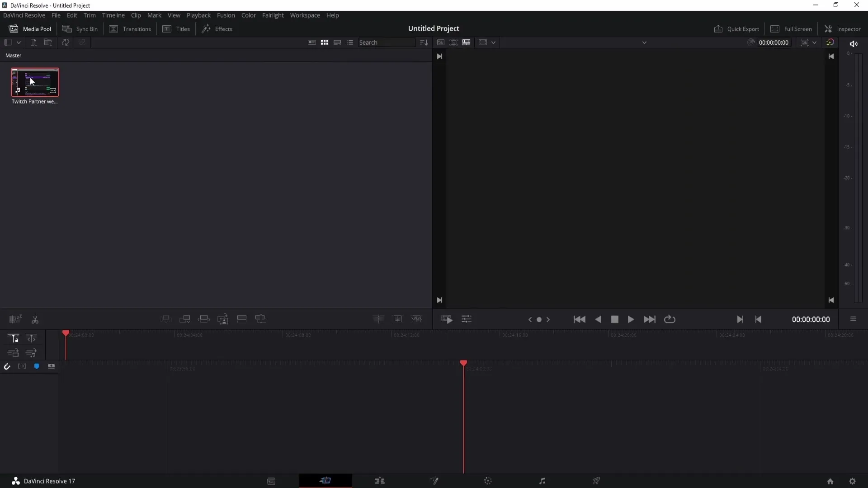Toggle the free playhead mode

tap(31, 338)
